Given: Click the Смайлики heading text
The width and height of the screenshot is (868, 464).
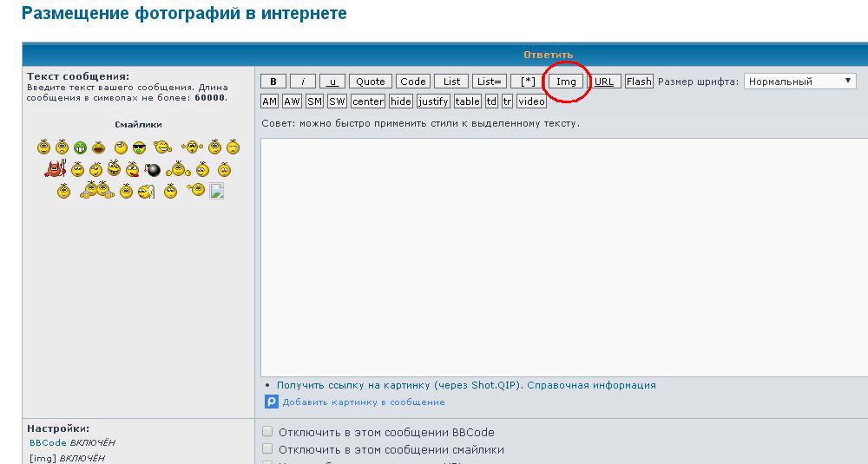Looking at the screenshot, I should tap(138, 124).
